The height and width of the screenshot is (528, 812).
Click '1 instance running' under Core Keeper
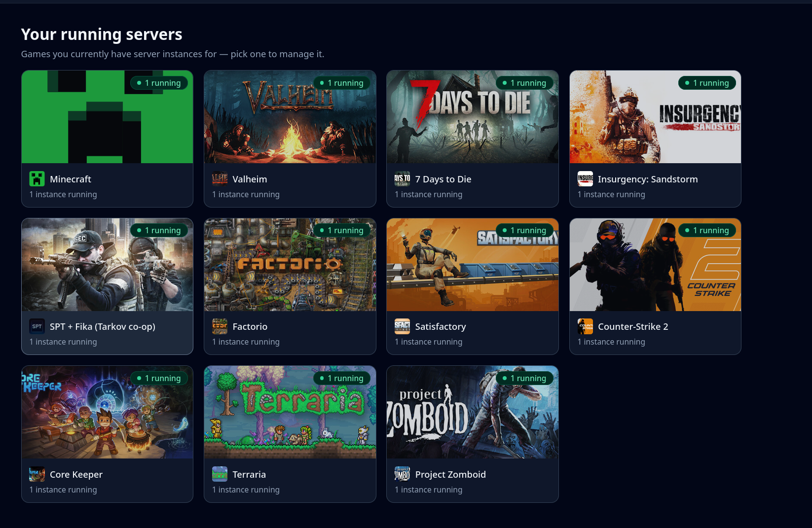[x=63, y=490]
